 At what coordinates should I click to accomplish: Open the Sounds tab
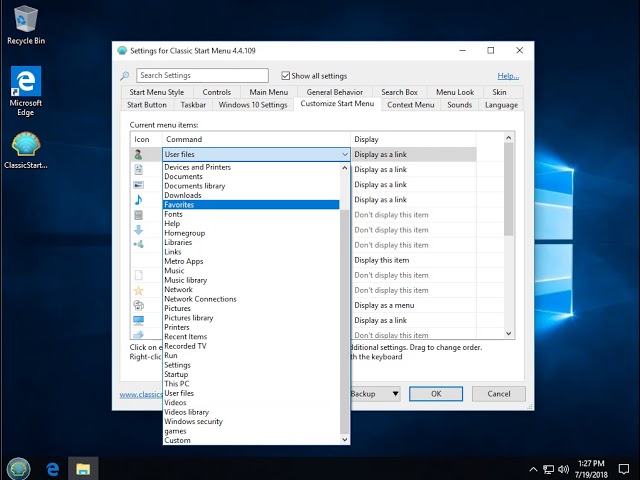460,105
